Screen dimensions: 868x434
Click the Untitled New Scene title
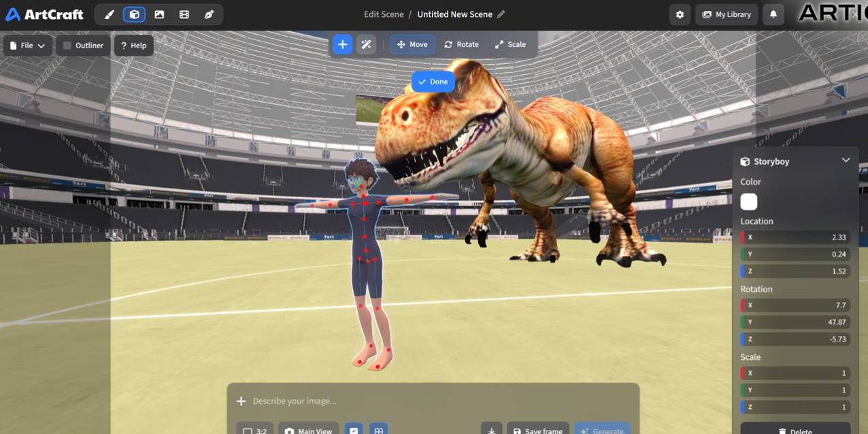tap(454, 14)
